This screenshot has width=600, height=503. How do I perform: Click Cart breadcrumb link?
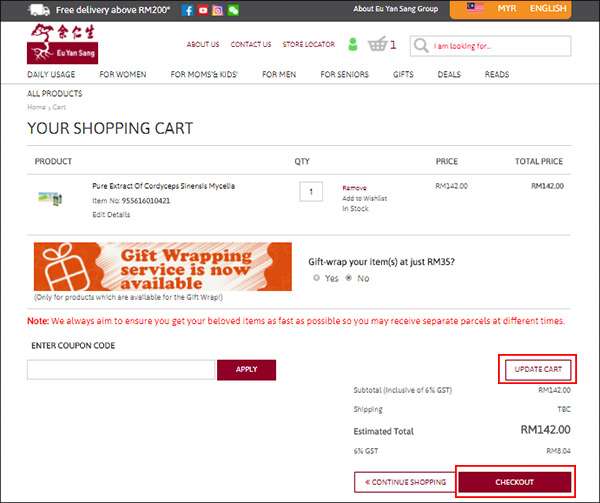59,107
